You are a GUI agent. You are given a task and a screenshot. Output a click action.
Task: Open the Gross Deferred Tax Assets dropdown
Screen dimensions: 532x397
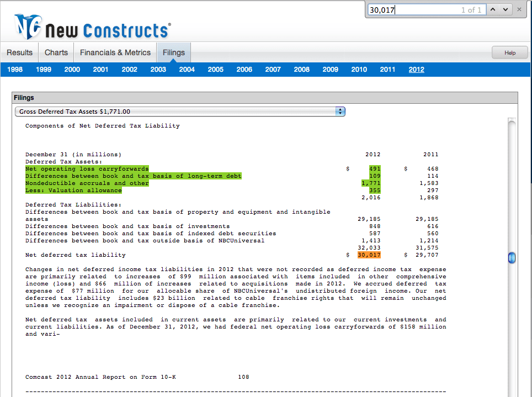[x=180, y=112]
